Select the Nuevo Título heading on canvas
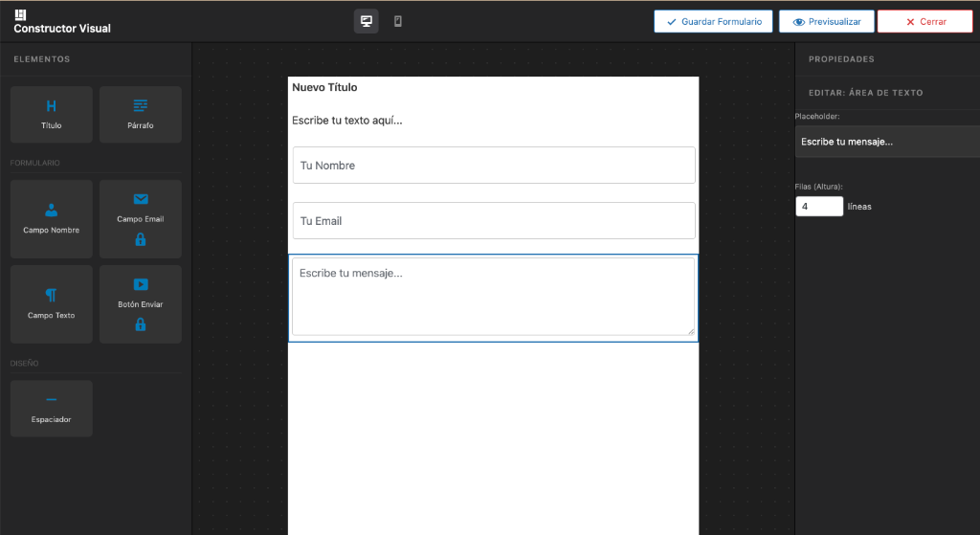 tap(324, 88)
